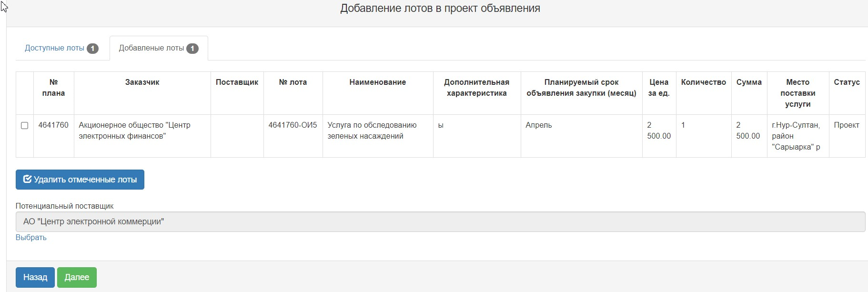This screenshot has height=292, width=868.
Task: Go back with the Назад button
Action: (35, 277)
